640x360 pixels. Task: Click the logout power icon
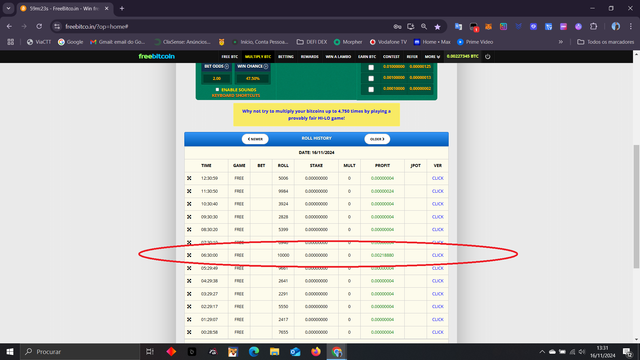coord(488,57)
